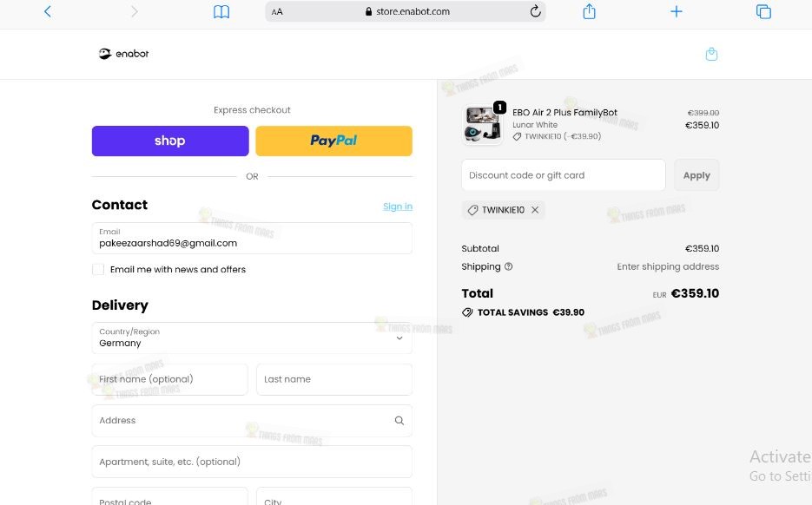The width and height of the screenshot is (812, 505).
Task: Click the Enter shipping address text
Action: [x=668, y=266]
